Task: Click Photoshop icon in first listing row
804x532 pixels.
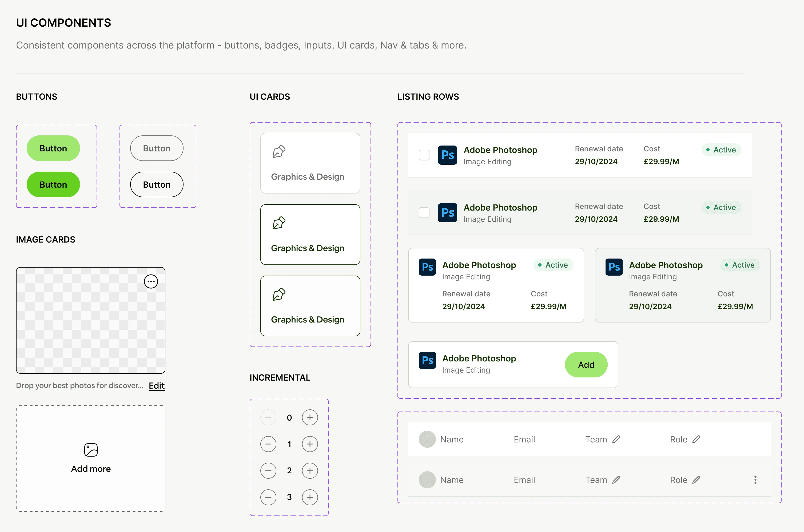Action: pos(448,155)
